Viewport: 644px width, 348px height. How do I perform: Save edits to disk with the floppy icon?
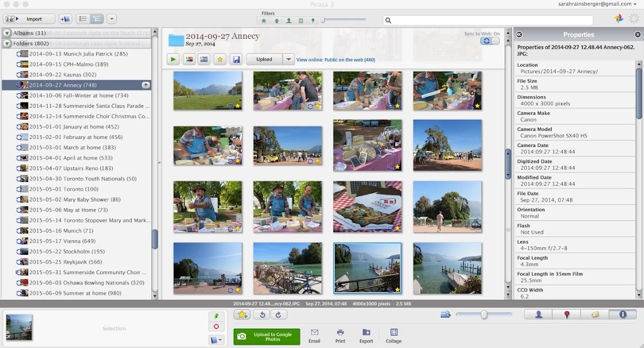[236, 60]
